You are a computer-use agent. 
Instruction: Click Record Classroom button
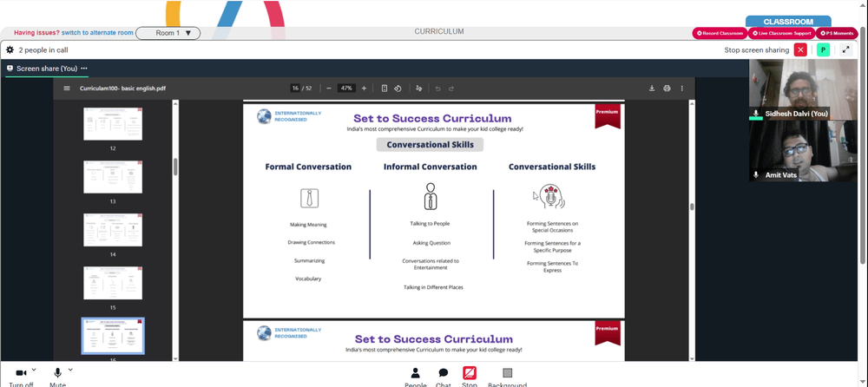tap(720, 33)
